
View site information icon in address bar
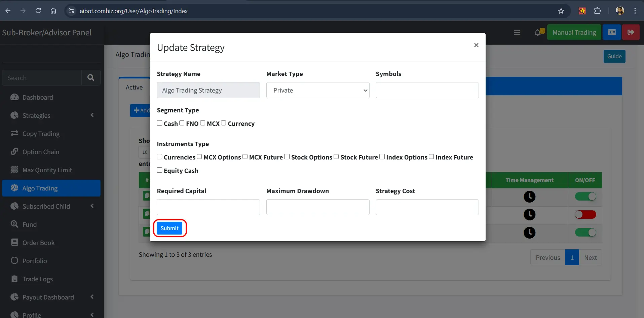[71, 11]
